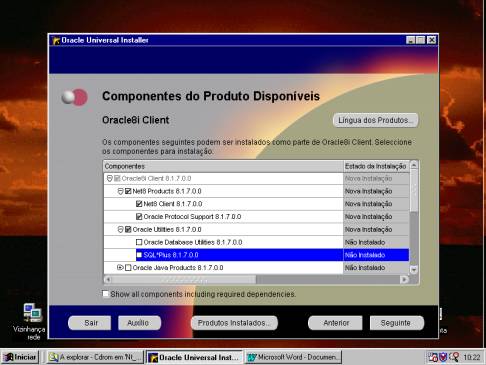The image size is (486, 365).
Task: Collapse the Net8 Products 8.1.7.0.0 node
Action: (120, 191)
